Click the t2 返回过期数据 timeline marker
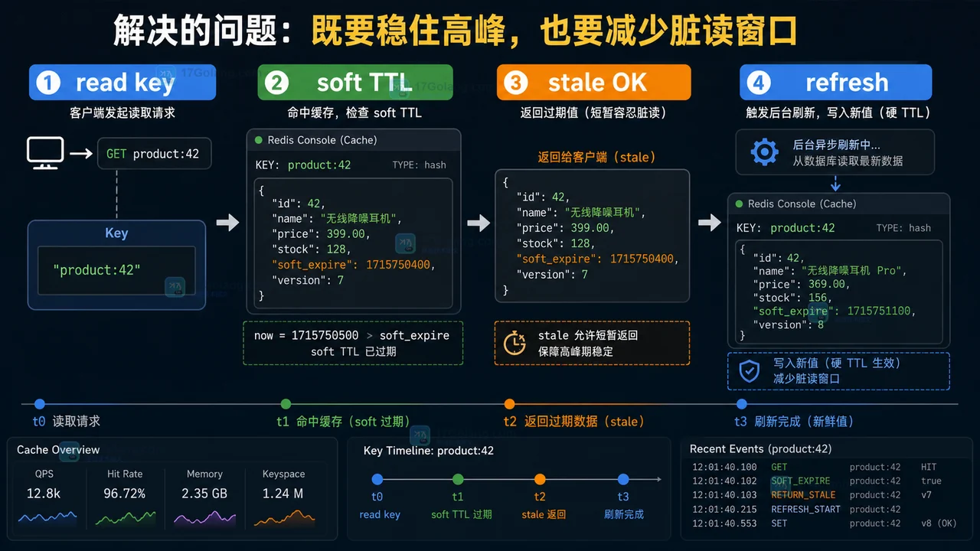The width and height of the screenshot is (980, 551). (x=509, y=404)
